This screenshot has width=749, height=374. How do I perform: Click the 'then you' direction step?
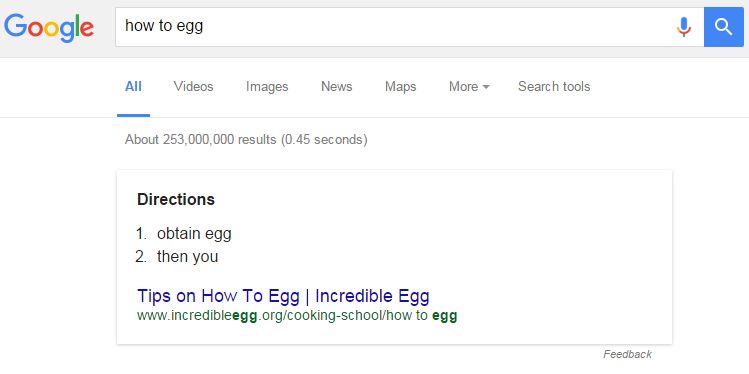pos(187,256)
